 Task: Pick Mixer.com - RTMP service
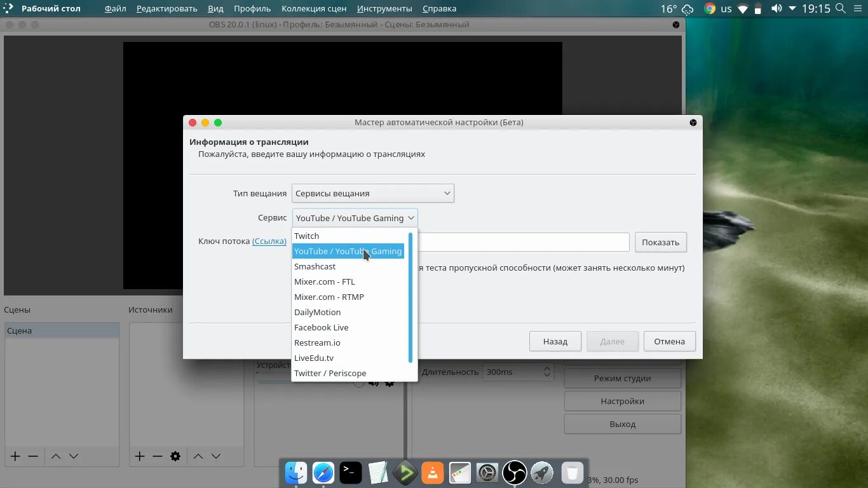[348, 297]
